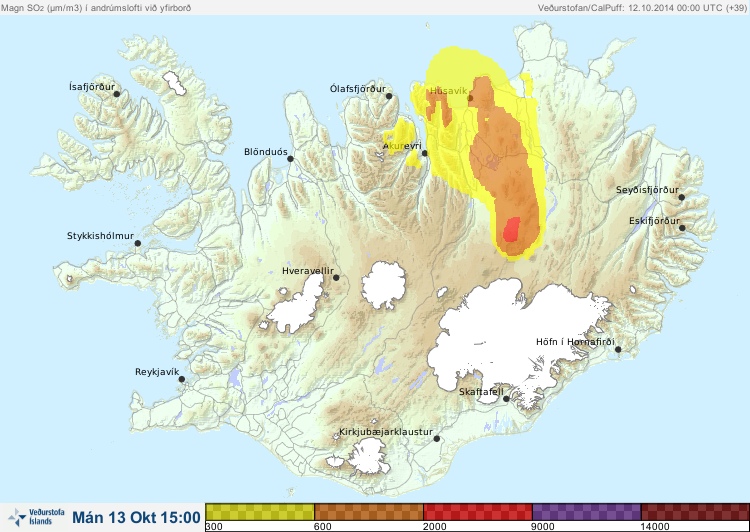Click the Hveravellir location dot
750x532 pixels.
click(336, 277)
